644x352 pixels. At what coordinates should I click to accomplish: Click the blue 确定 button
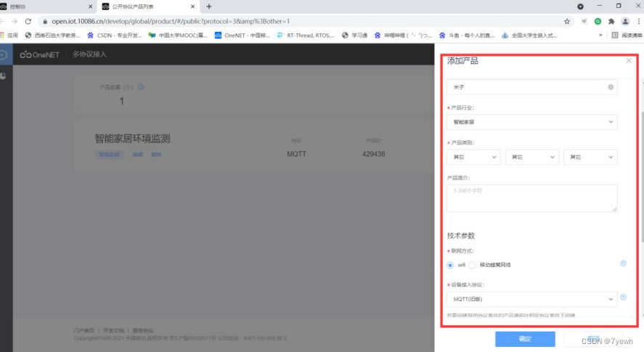525,339
